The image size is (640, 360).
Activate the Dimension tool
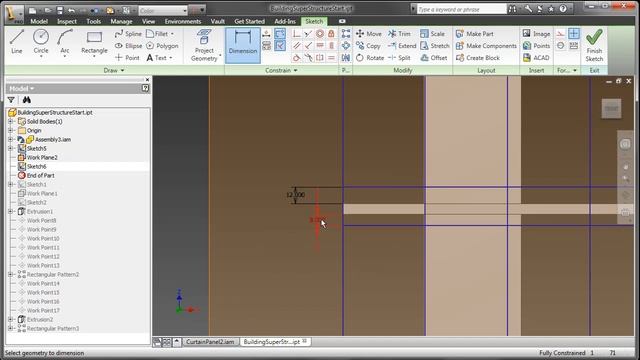[x=243, y=45]
